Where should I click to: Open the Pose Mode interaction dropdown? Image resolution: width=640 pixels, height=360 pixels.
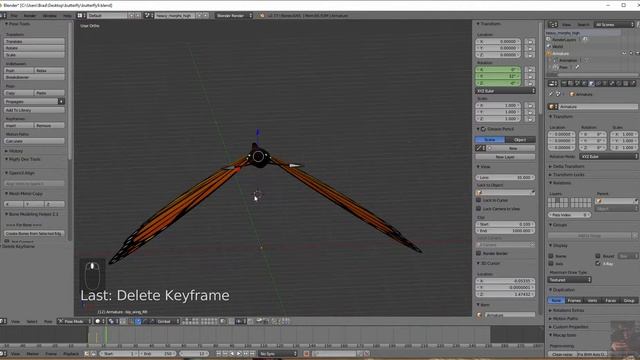point(73,321)
